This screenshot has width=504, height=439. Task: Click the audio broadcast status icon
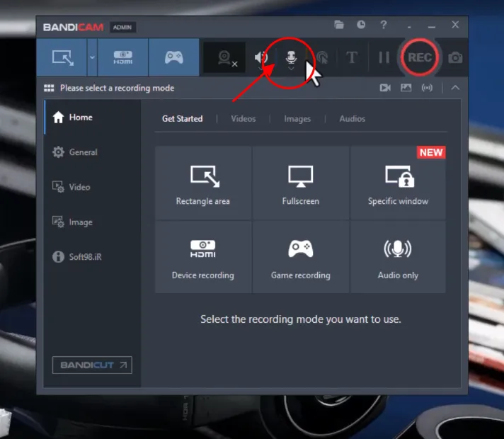tap(427, 88)
